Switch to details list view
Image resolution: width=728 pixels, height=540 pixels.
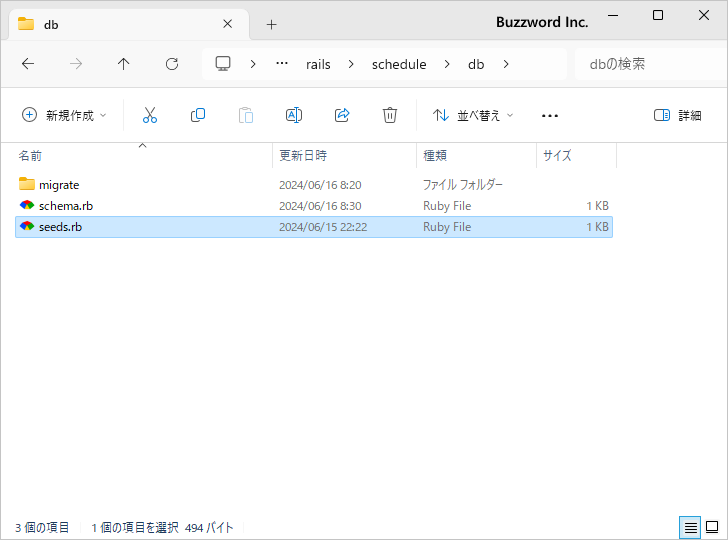(690, 527)
